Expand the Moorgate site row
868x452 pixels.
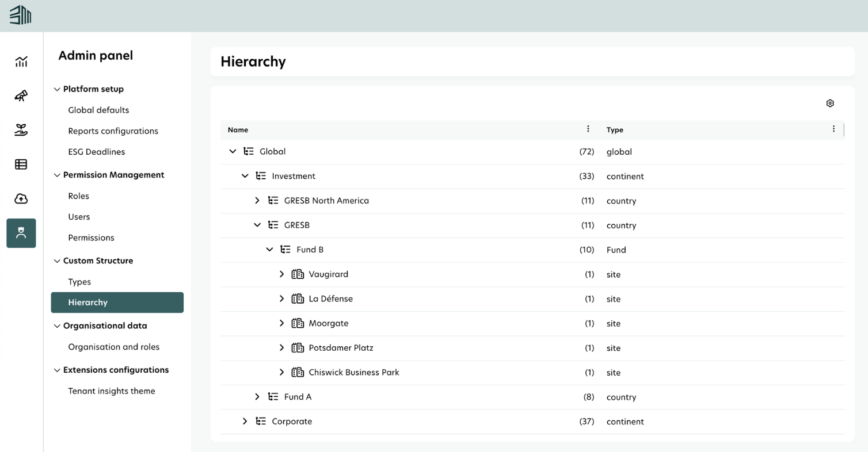click(281, 323)
